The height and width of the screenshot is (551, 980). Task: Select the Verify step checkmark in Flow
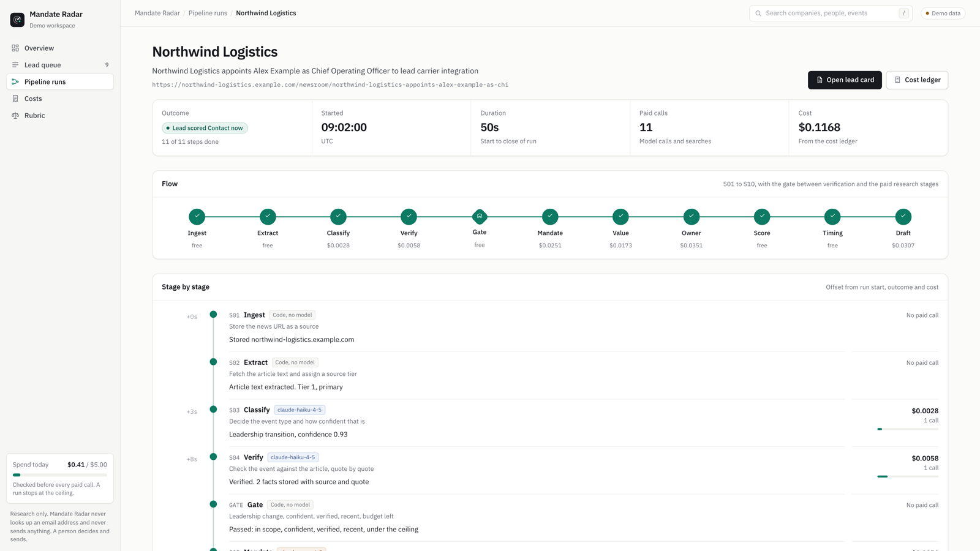pyautogui.click(x=409, y=216)
